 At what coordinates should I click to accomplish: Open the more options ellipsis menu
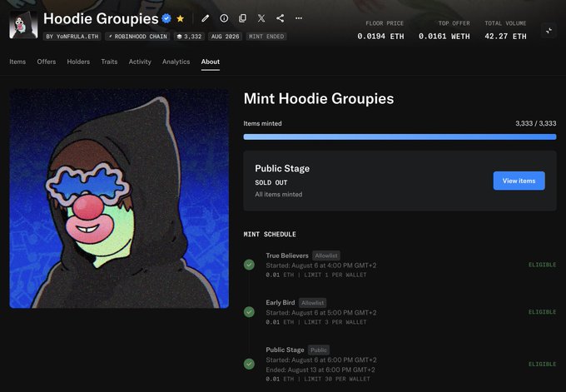coord(299,18)
